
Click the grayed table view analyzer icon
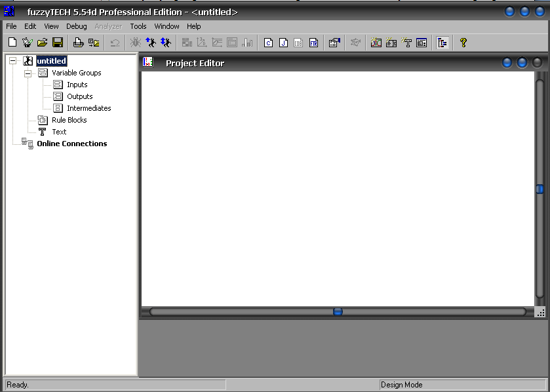coord(232,43)
